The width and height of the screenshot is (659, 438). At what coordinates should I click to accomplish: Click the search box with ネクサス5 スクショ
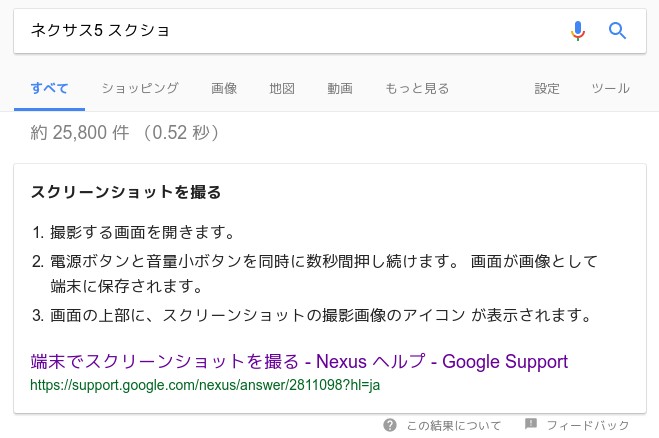coord(290,31)
